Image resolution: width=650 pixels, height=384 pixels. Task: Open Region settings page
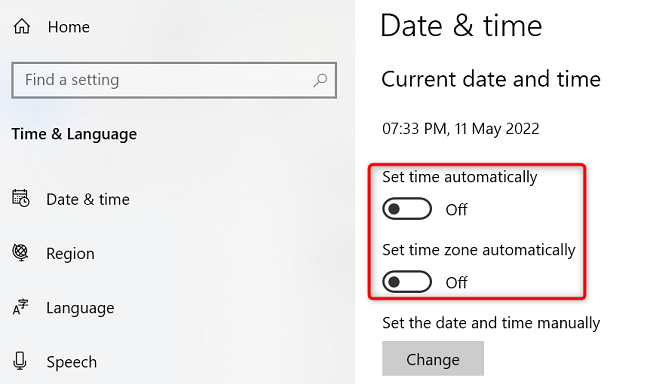pyautogui.click(x=70, y=254)
